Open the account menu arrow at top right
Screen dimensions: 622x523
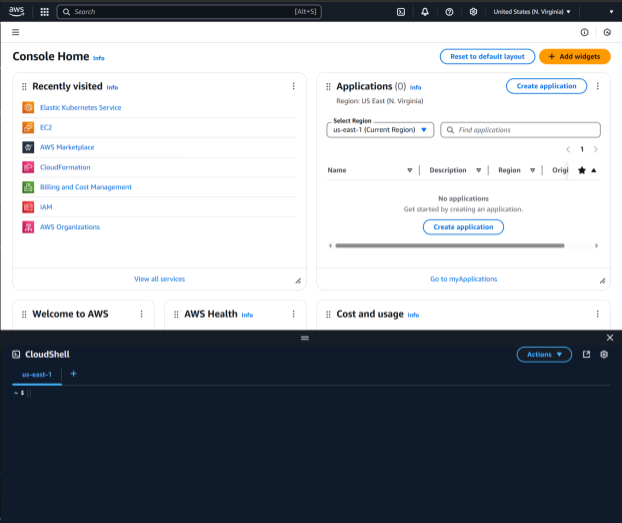[611, 12]
